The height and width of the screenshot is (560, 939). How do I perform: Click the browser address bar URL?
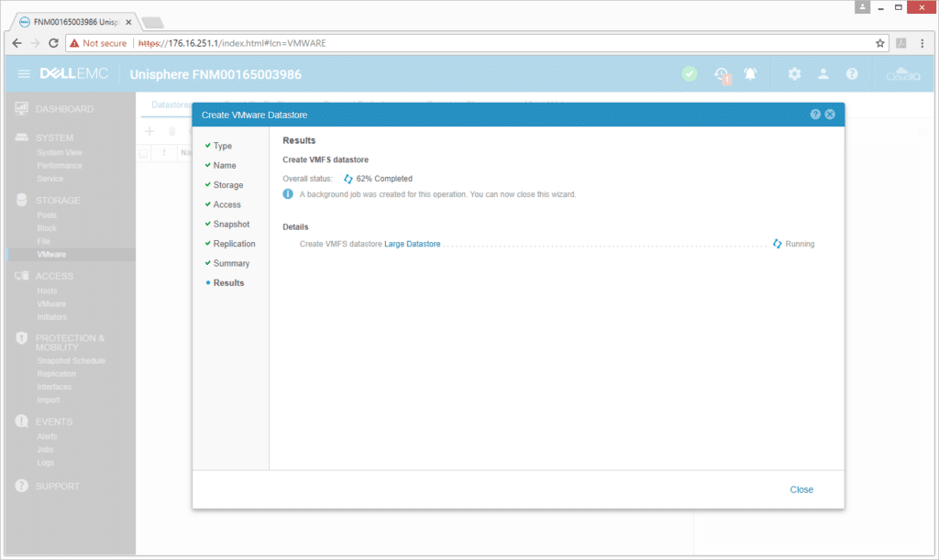coord(232,43)
